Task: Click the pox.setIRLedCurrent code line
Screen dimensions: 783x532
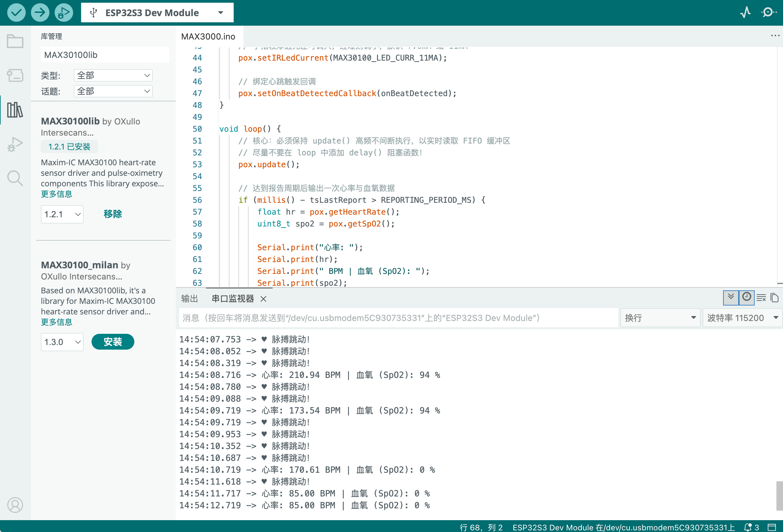Action: click(342, 58)
